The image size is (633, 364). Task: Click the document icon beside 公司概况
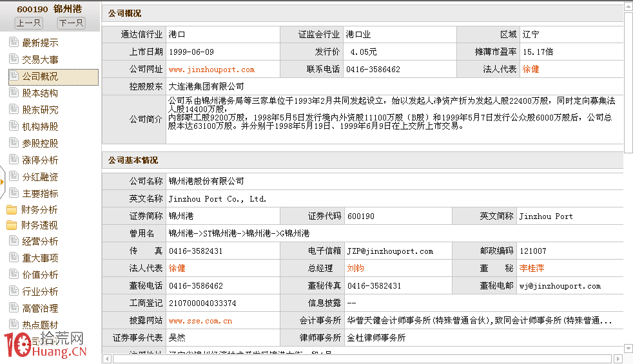pyautogui.click(x=14, y=75)
